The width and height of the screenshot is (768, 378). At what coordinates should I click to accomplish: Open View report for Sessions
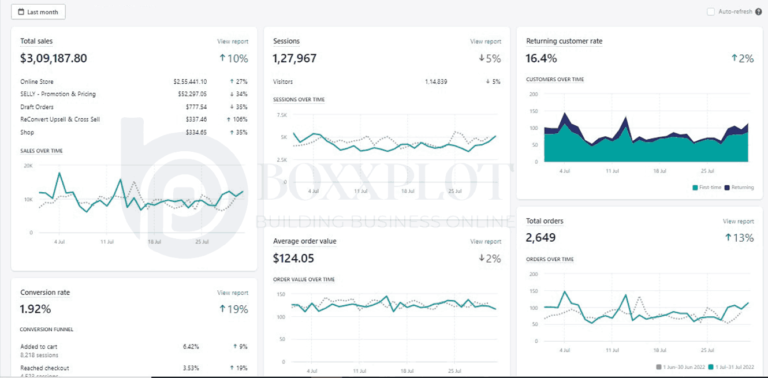tap(485, 42)
